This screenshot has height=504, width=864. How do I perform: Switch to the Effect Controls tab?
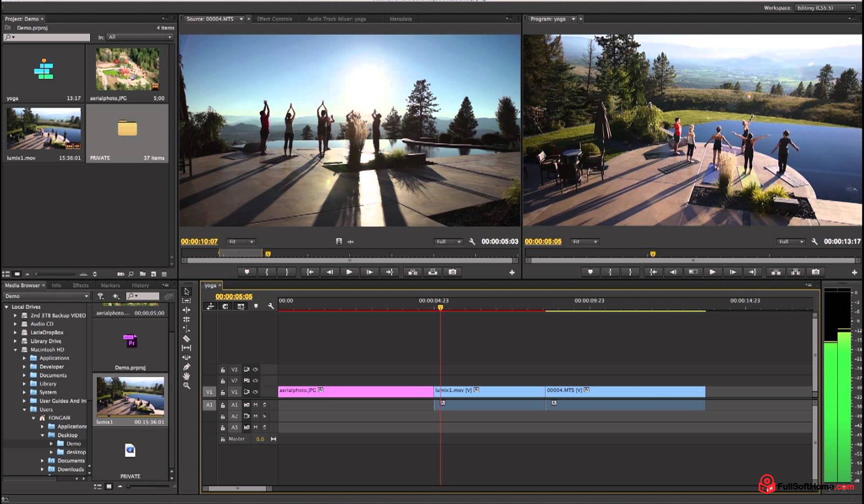pyautogui.click(x=275, y=18)
